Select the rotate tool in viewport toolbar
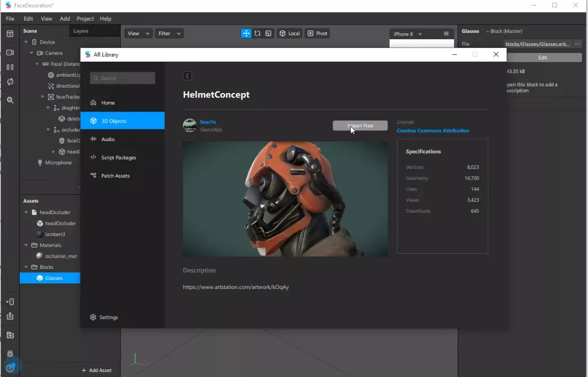Screen dimensions: 588x377 point(257,33)
